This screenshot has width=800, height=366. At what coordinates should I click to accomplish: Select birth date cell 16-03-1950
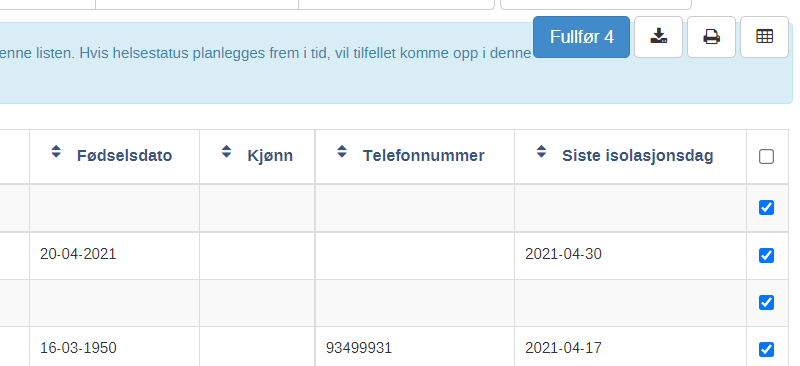tap(78, 348)
